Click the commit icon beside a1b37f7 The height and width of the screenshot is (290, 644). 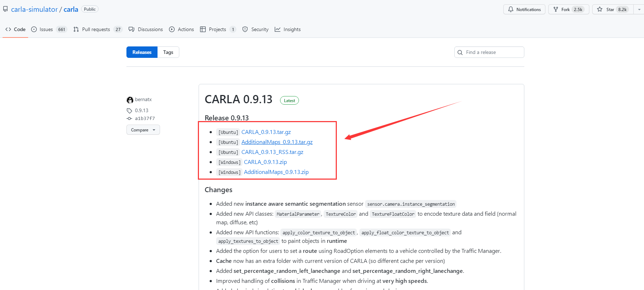coord(129,119)
